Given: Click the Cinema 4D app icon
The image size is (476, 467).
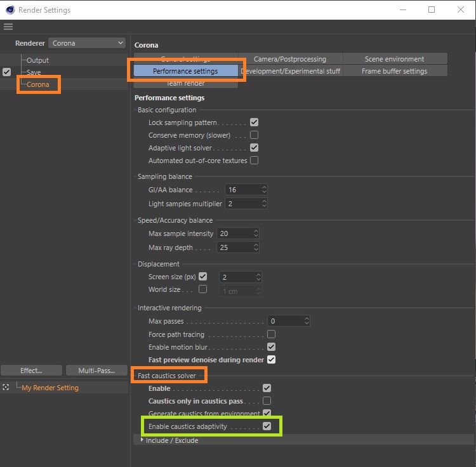Looking at the screenshot, I should [x=10, y=10].
